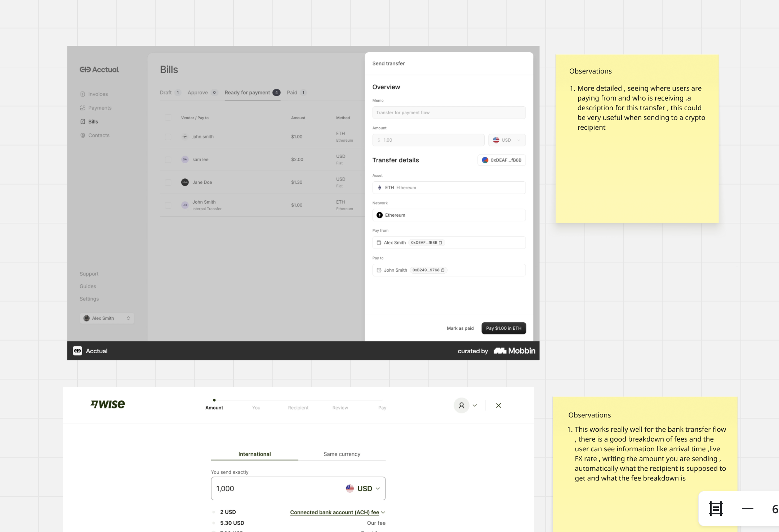Copy the Pay from wallet address
The image size is (779, 532).
click(x=440, y=243)
